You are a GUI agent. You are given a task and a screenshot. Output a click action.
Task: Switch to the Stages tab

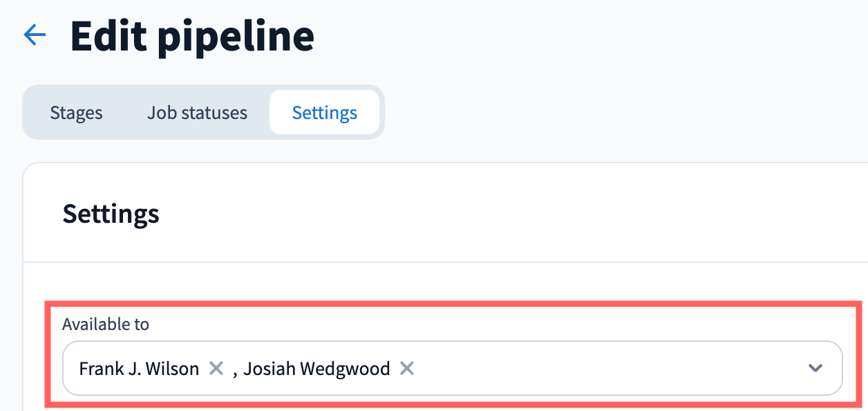point(76,113)
